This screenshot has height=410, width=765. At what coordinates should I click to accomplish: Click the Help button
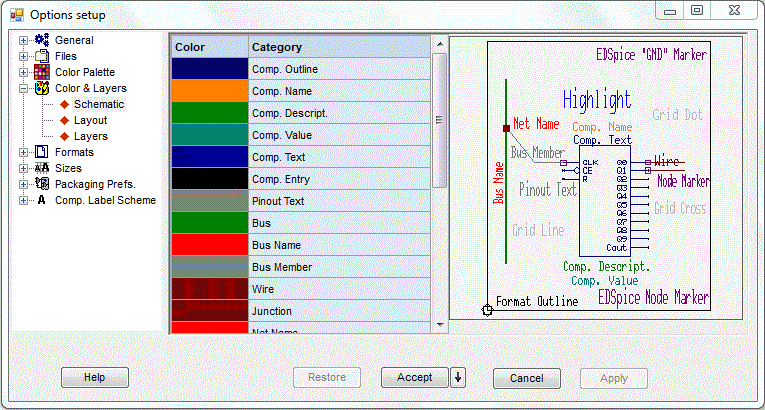tap(95, 378)
